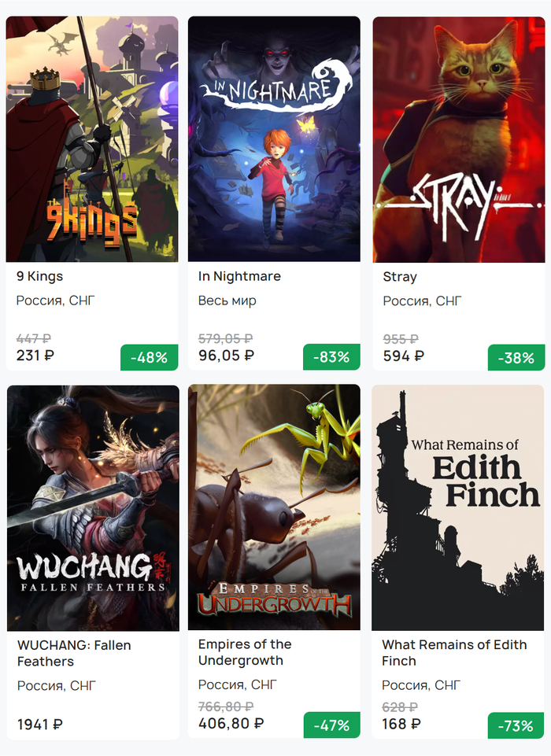Click the -73% discount badge
The width and height of the screenshot is (551, 756).
516,725
